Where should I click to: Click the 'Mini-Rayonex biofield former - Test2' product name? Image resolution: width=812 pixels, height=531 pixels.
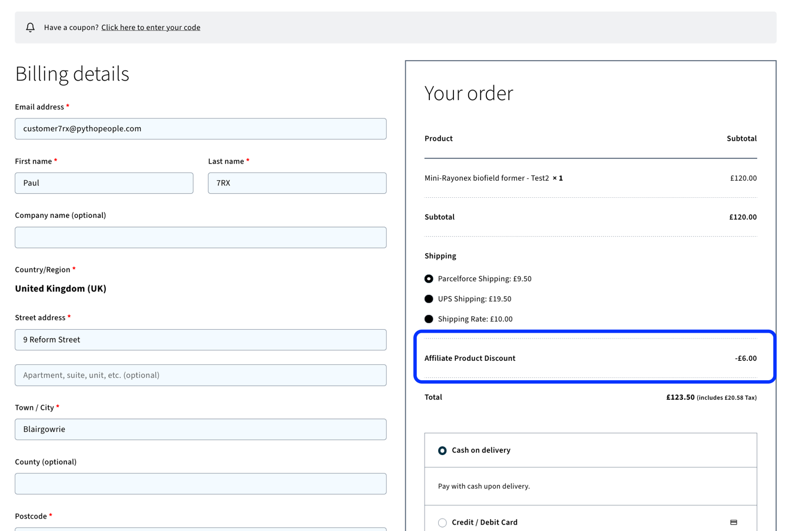pyautogui.click(x=487, y=178)
